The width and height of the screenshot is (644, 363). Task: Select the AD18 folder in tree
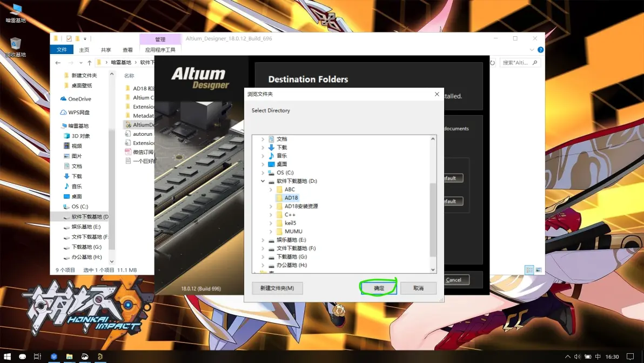point(291,198)
